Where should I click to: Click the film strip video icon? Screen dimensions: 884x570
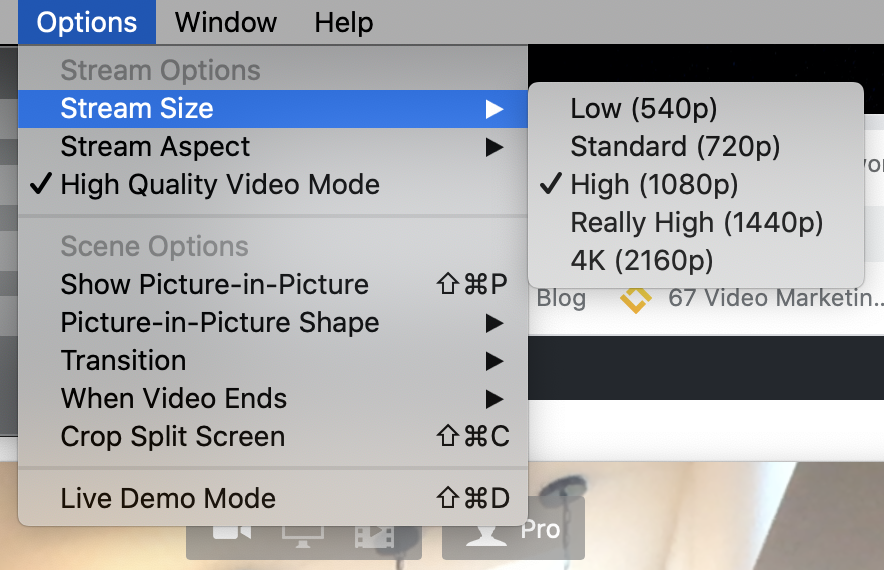pyautogui.click(x=374, y=536)
